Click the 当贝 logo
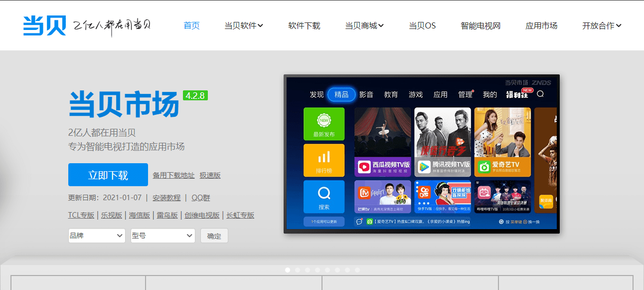644x290 pixels. (44, 25)
